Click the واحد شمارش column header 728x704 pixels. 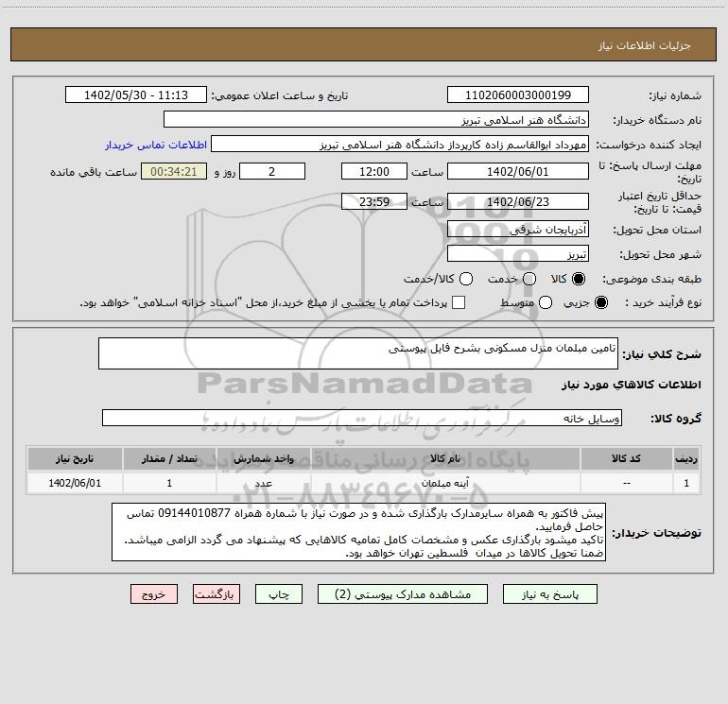[263, 458]
